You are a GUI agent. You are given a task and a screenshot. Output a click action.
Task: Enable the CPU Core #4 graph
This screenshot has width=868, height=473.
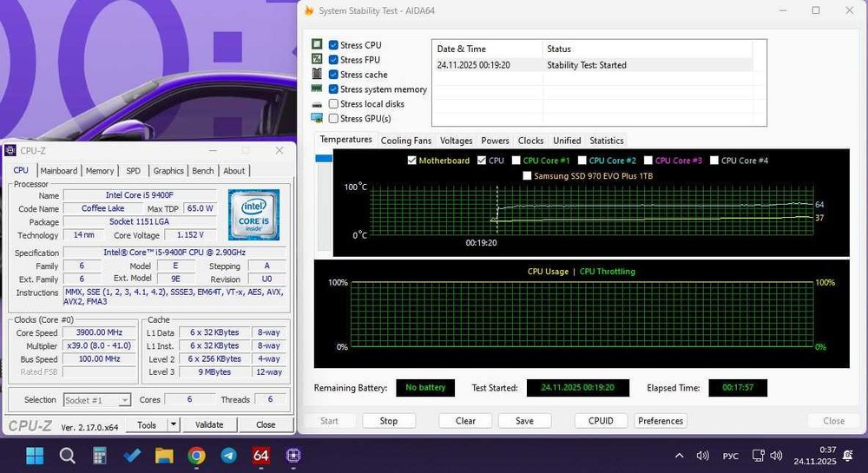tap(714, 161)
